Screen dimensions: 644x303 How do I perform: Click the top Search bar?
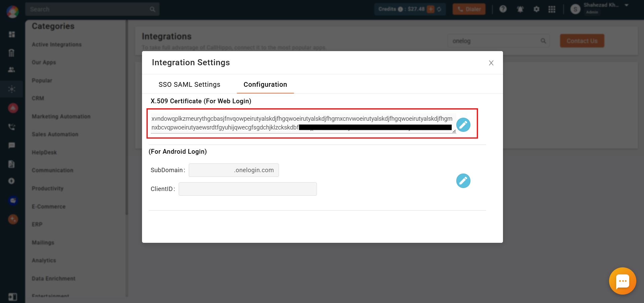tap(92, 9)
